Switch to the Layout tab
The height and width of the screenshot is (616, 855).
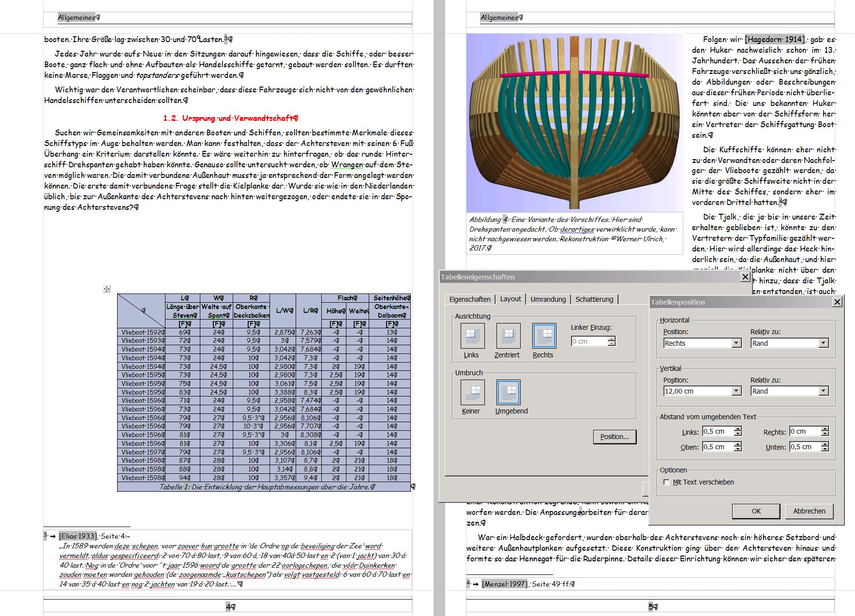[510, 299]
